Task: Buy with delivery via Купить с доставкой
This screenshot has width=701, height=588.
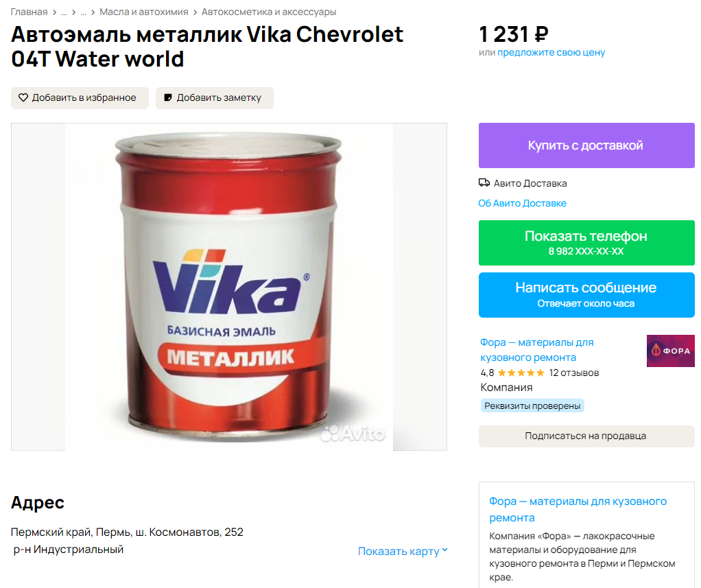Action: 586,145
